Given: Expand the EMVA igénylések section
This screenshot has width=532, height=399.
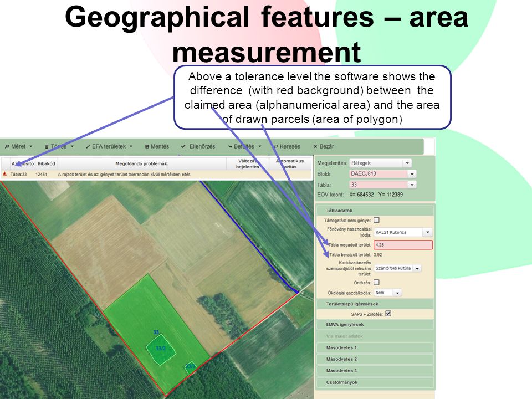Looking at the screenshot, I should (375, 325).
